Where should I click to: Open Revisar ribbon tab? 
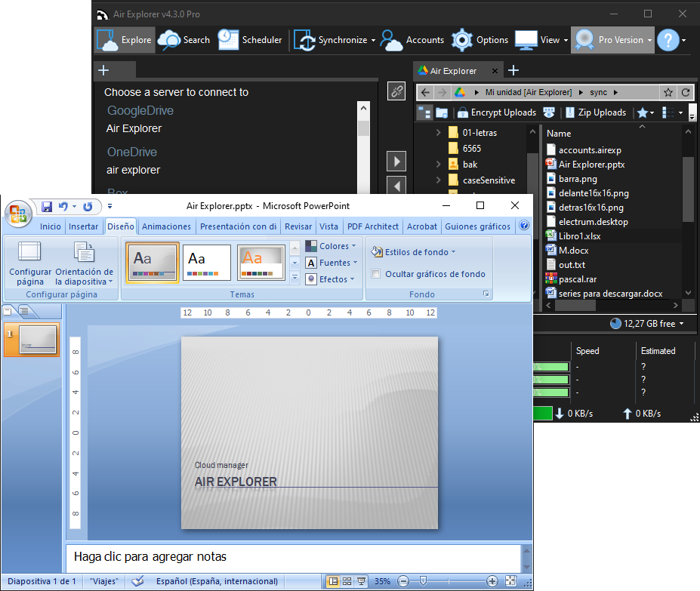pos(298,226)
